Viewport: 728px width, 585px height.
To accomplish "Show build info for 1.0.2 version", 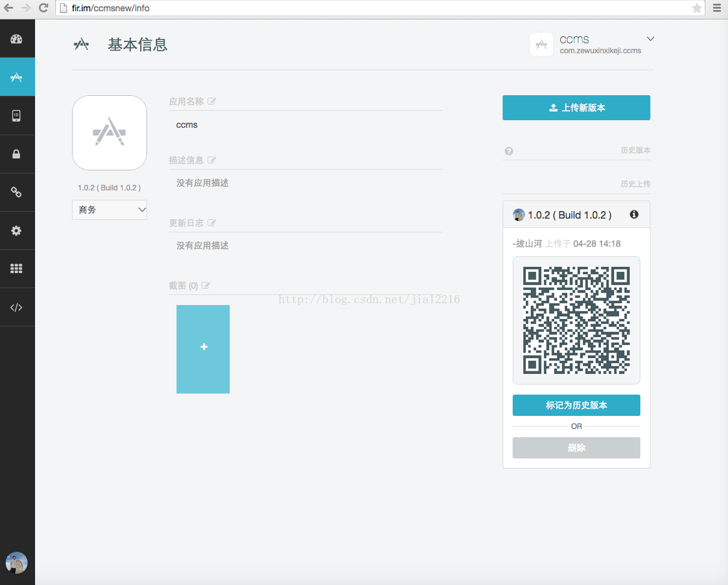I will click(634, 214).
